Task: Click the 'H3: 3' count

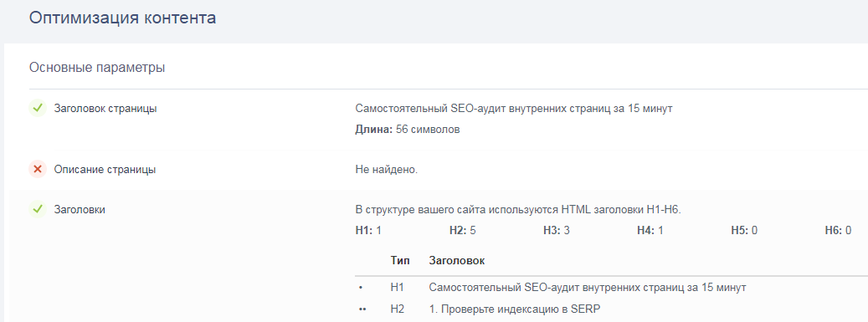Action: coord(557,231)
